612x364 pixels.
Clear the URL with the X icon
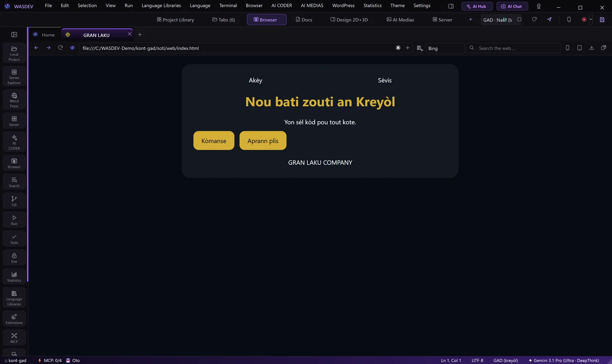point(398,48)
